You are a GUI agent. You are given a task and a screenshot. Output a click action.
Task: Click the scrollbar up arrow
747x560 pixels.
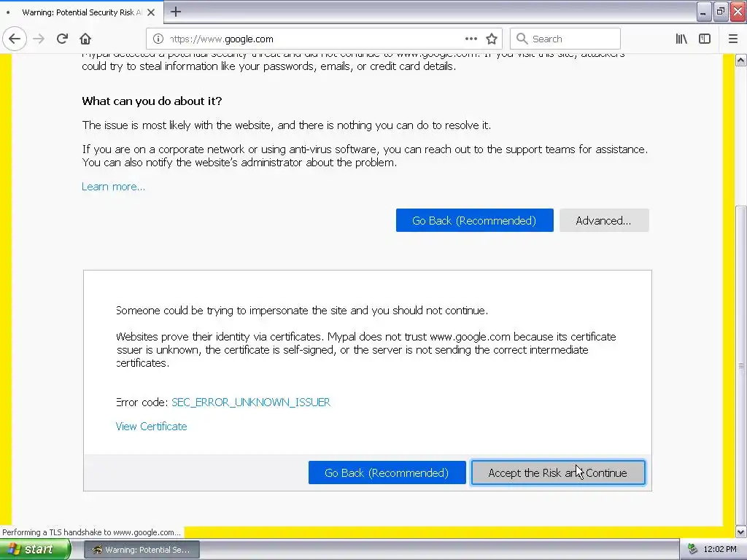(740, 61)
